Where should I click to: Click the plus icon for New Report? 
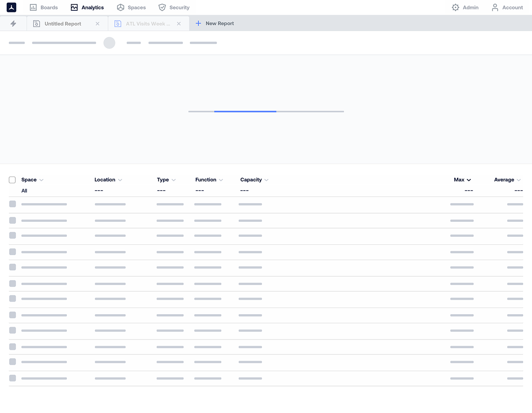pos(198,24)
